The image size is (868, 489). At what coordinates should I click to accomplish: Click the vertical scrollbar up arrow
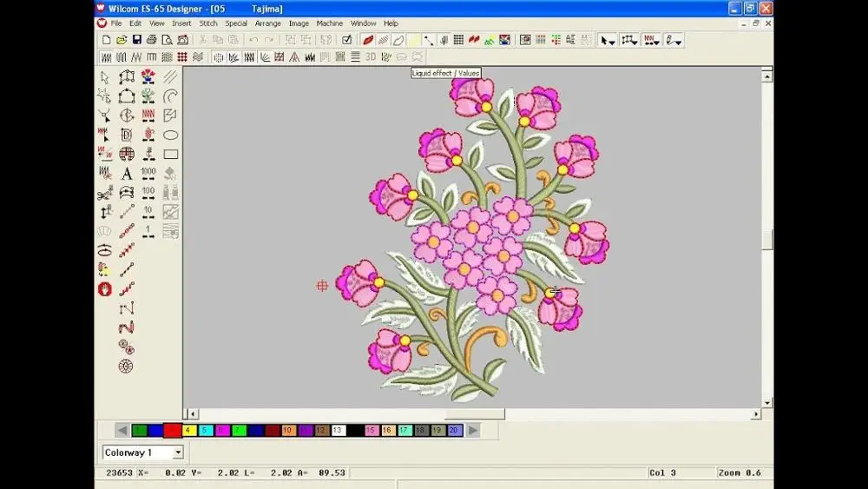point(767,76)
